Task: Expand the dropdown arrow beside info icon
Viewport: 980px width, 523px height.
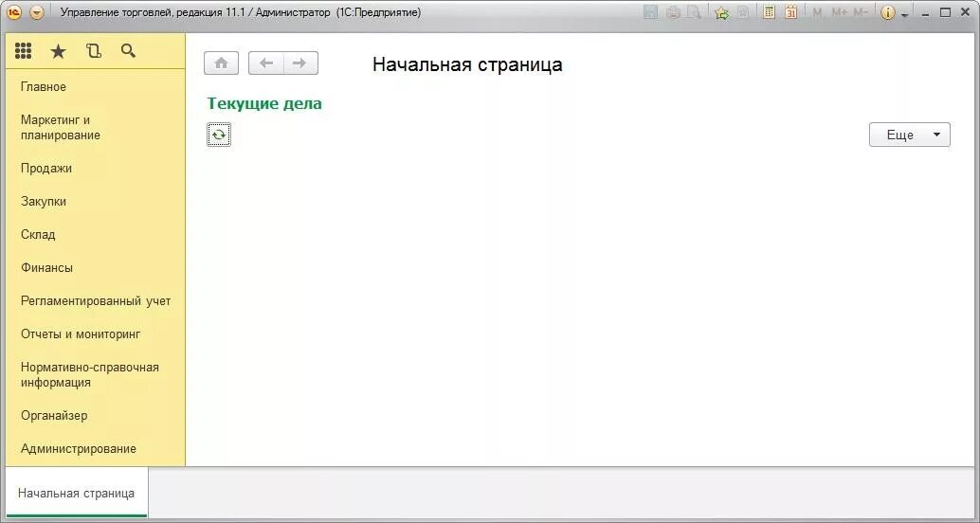Action: [x=904, y=14]
